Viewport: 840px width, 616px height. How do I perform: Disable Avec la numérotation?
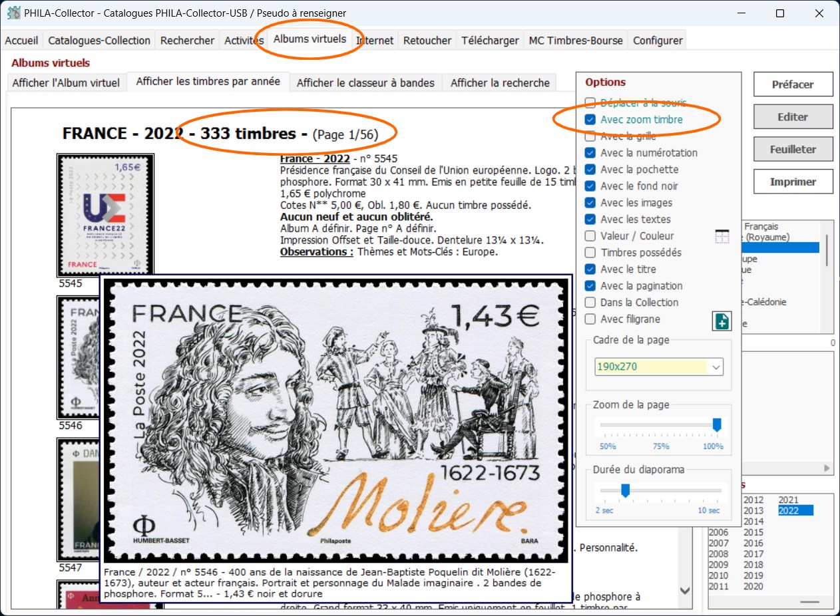pyautogui.click(x=590, y=153)
